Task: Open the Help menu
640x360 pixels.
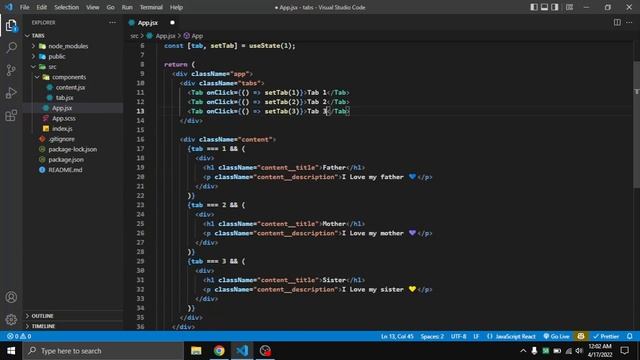Action: (176, 7)
